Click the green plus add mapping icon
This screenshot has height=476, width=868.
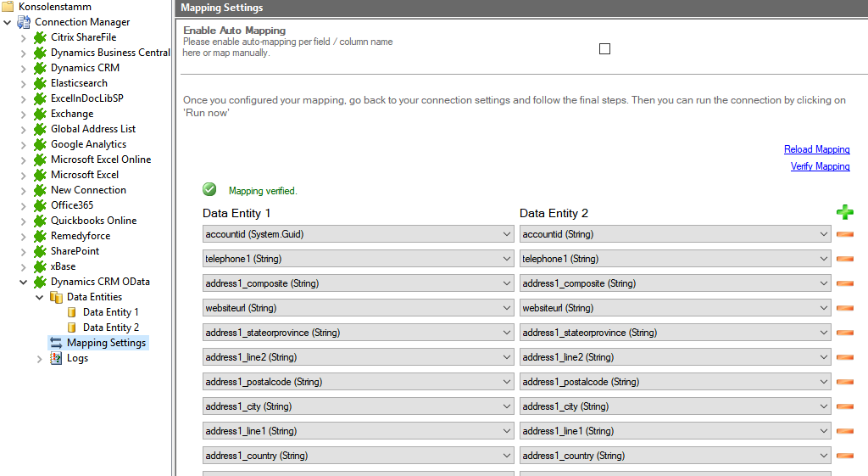844,213
